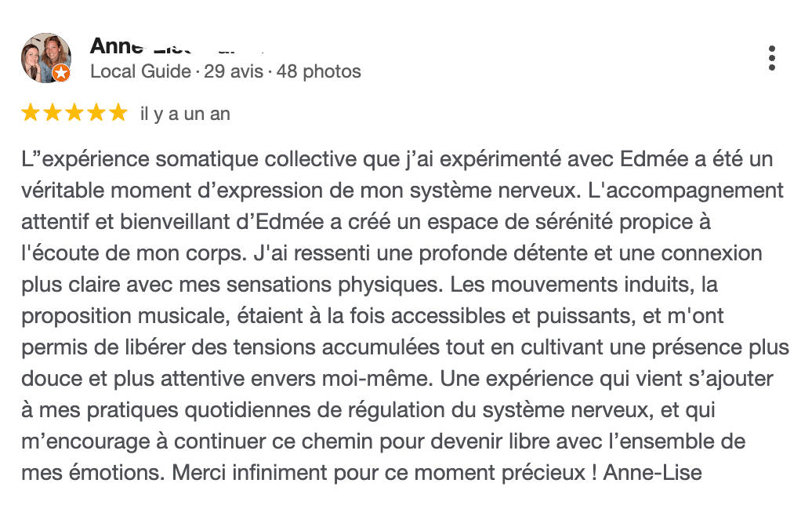Click the second rating star
The width and height of the screenshot is (812, 505).
tap(53, 113)
